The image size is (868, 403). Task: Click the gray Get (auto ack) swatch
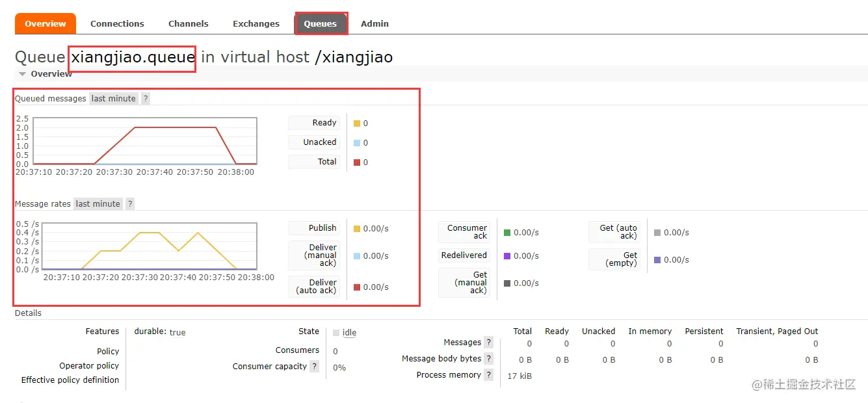(657, 233)
